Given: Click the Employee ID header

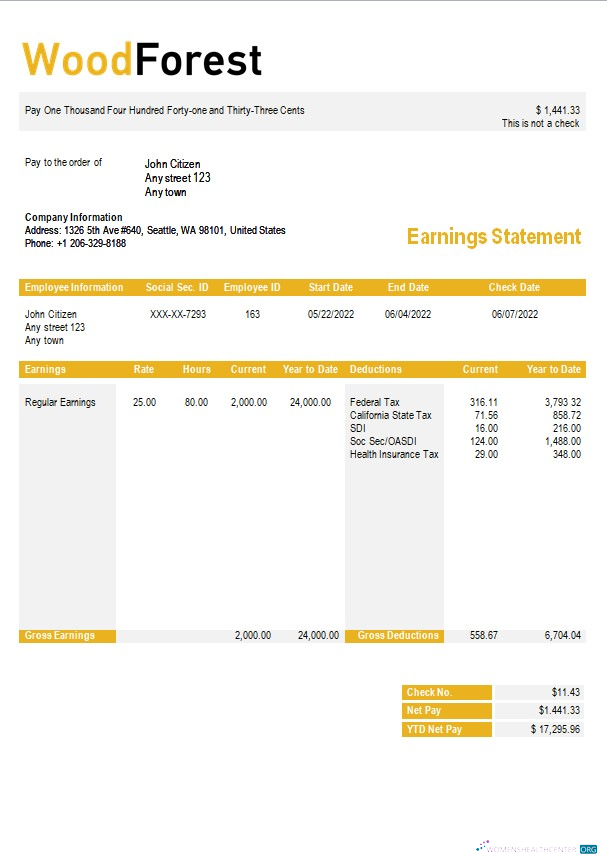Looking at the screenshot, I should click(252, 287).
